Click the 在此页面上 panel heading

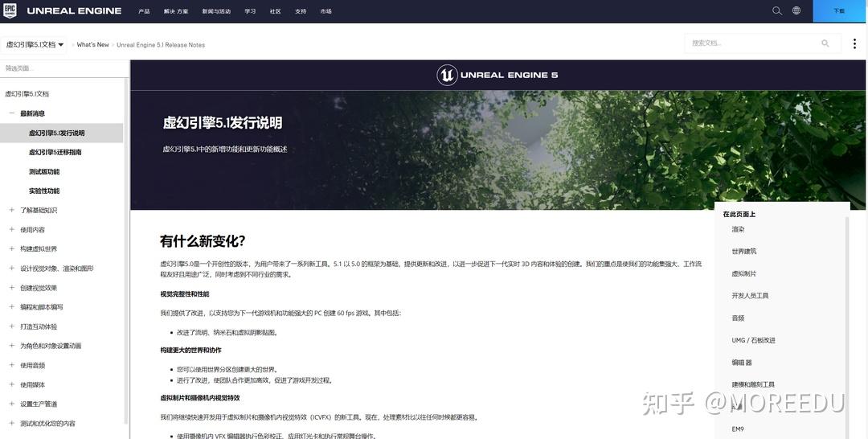pyautogui.click(x=739, y=214)
